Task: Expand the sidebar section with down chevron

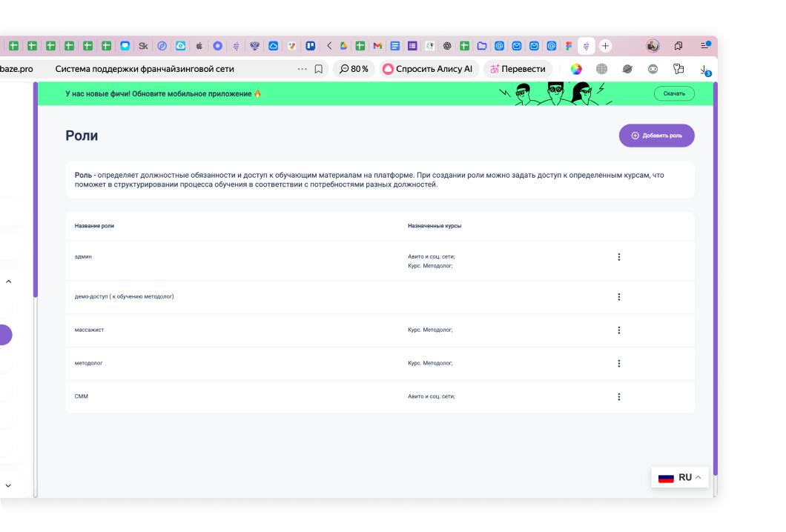Action: pos(9,485)
